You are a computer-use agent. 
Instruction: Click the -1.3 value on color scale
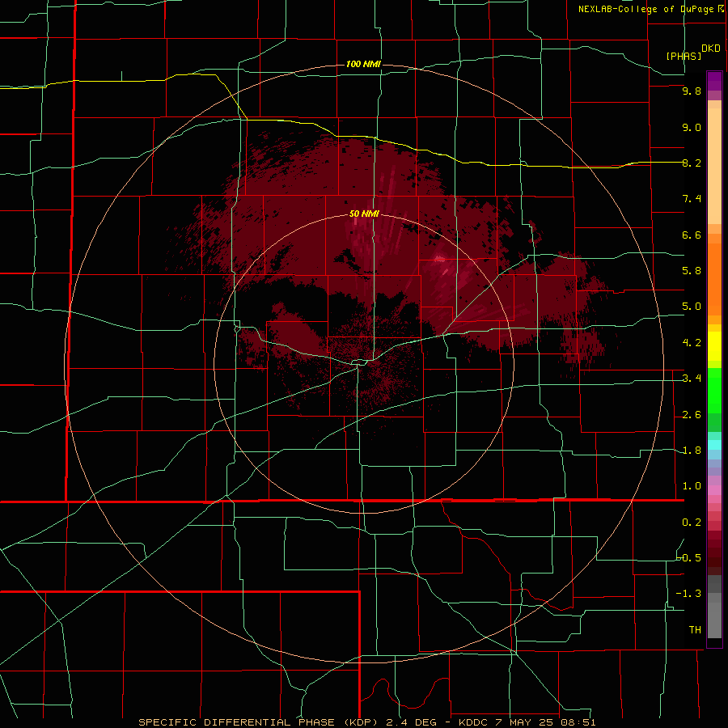[x=689, y=594]
